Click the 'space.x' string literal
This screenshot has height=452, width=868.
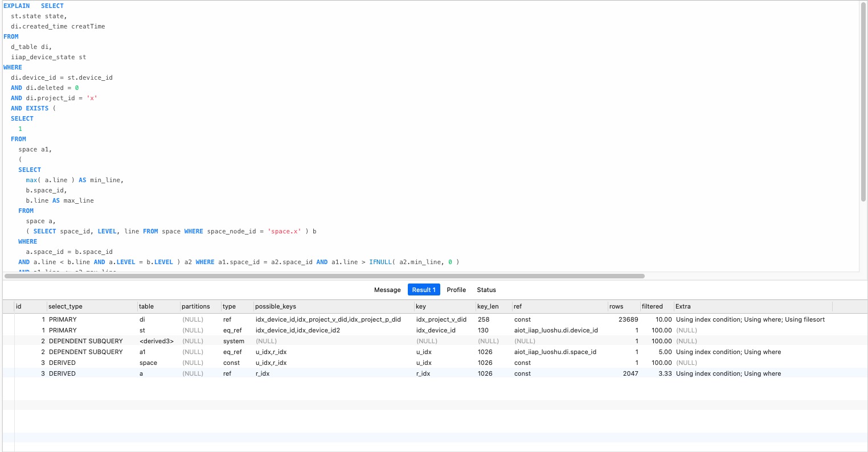point(284,231)
